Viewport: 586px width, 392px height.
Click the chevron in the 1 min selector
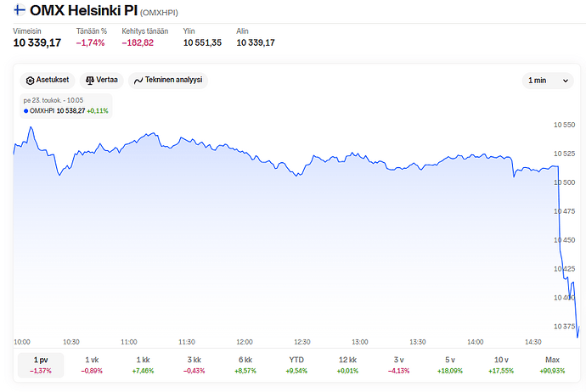566,81
